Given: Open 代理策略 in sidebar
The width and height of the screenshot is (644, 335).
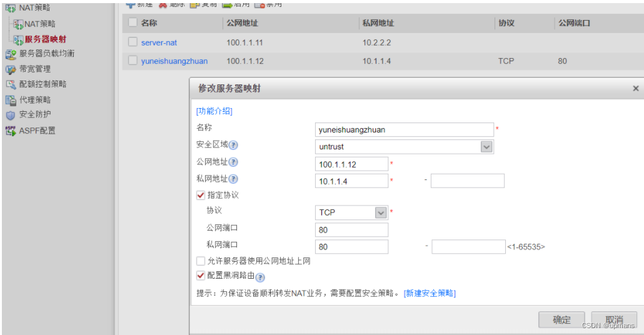Looking at the screenshot, I should (35, 100).
